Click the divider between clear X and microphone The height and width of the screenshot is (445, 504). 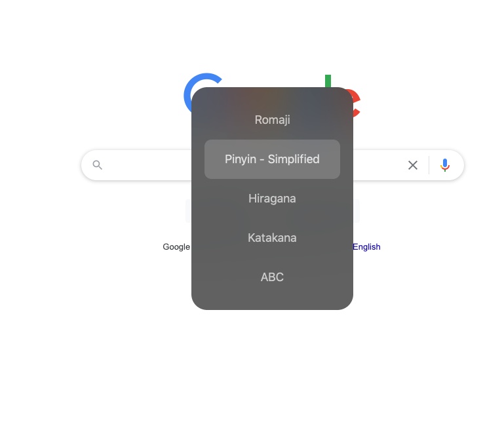click(x=429, y=165)
